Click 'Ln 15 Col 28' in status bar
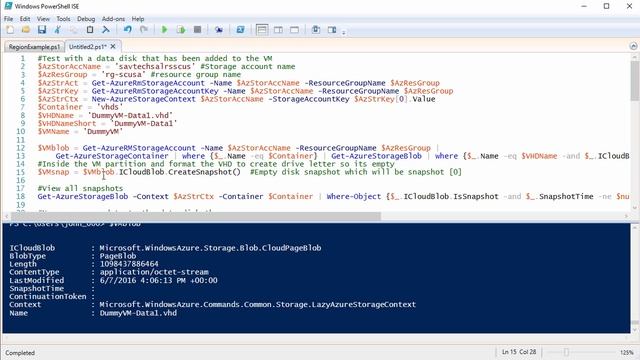640x360 pixels. [x=519, y=352]
